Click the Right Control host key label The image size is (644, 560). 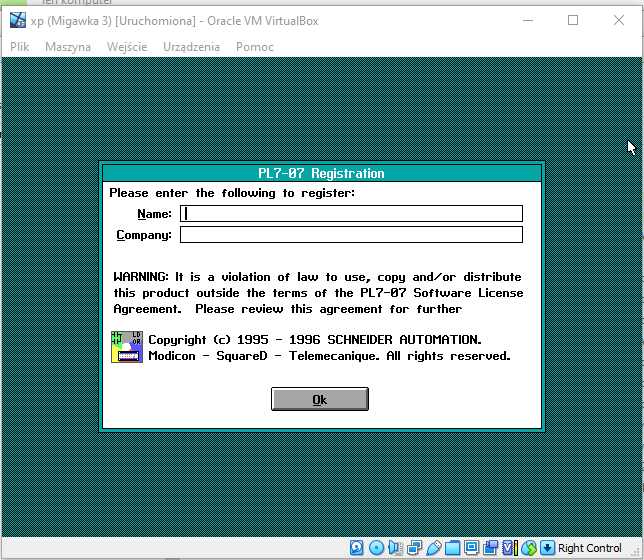point(589,548)
